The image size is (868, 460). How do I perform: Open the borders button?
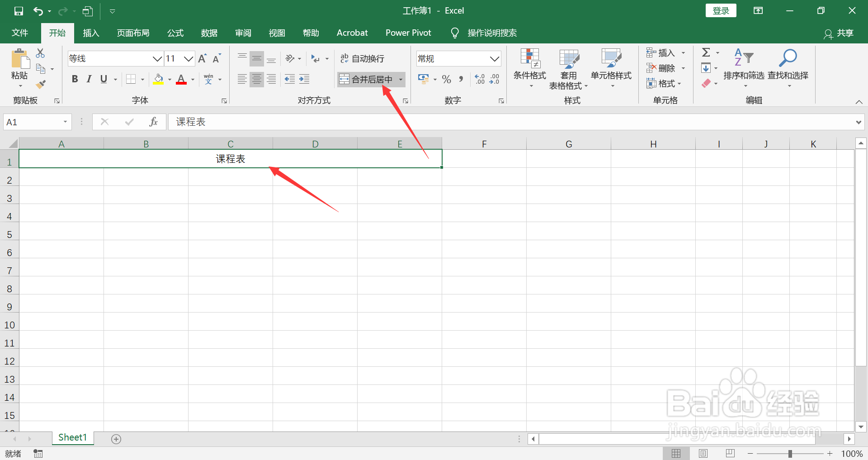pos(131,79)
